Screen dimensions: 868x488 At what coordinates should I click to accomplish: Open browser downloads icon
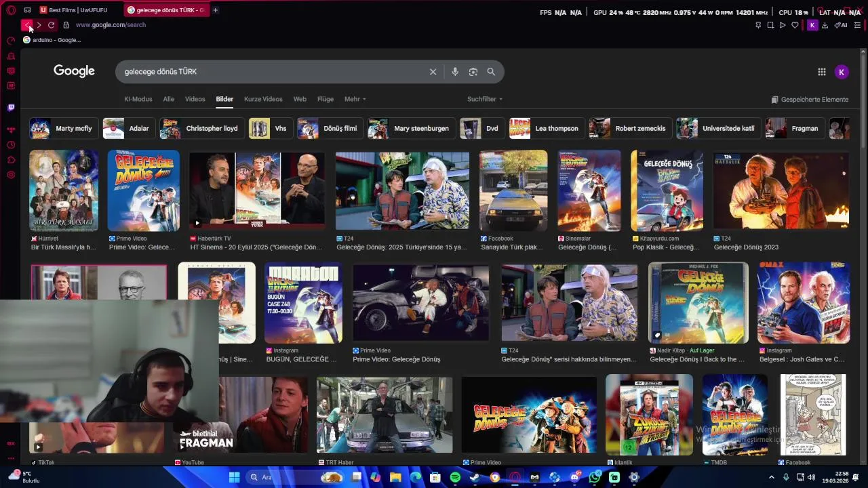click(825, 25)
